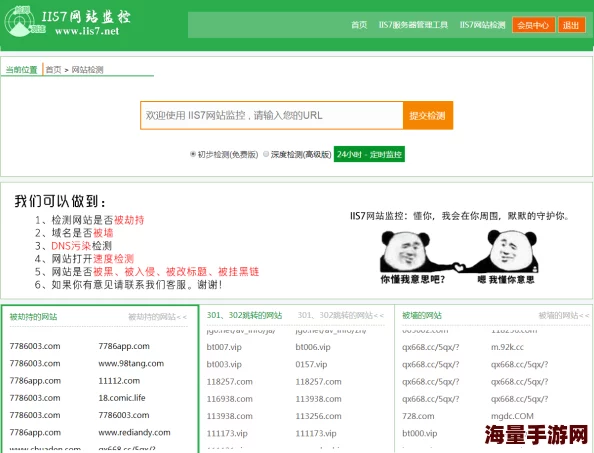Click www.iis7.net text under the logo
This screenshot has width=594, height=453.
[87, 31]
